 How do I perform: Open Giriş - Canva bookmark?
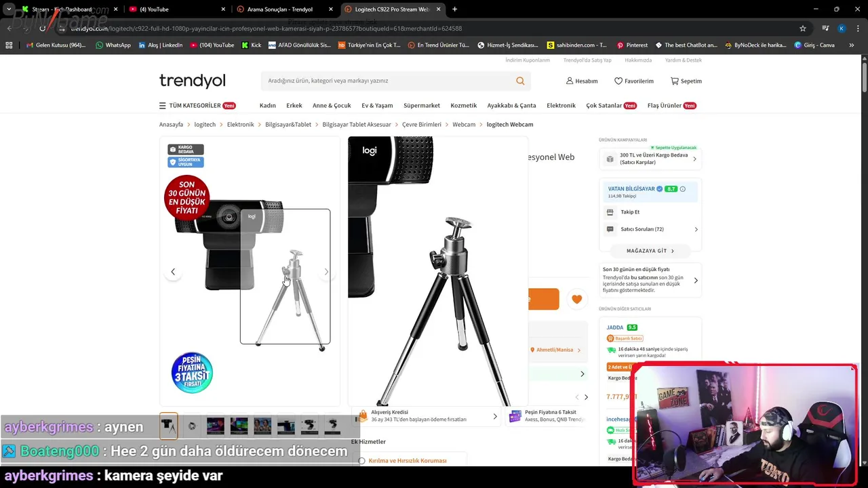pyautogui.click(x=814, y=45)
